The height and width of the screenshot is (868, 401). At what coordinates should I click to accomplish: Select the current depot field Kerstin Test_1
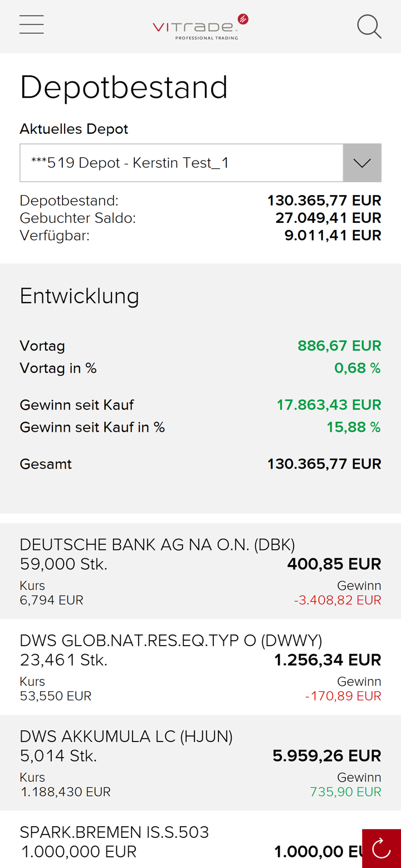tap(181, 163)
